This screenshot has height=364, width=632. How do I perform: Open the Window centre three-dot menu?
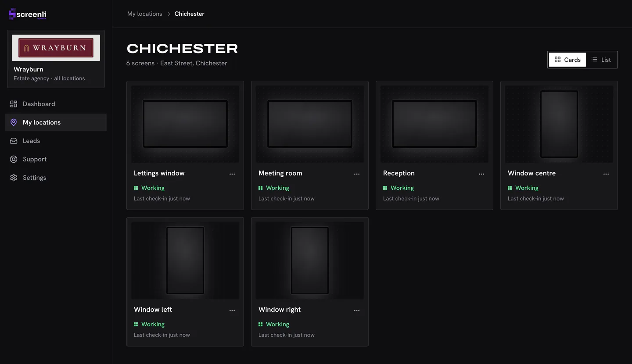tap(606, 174)
